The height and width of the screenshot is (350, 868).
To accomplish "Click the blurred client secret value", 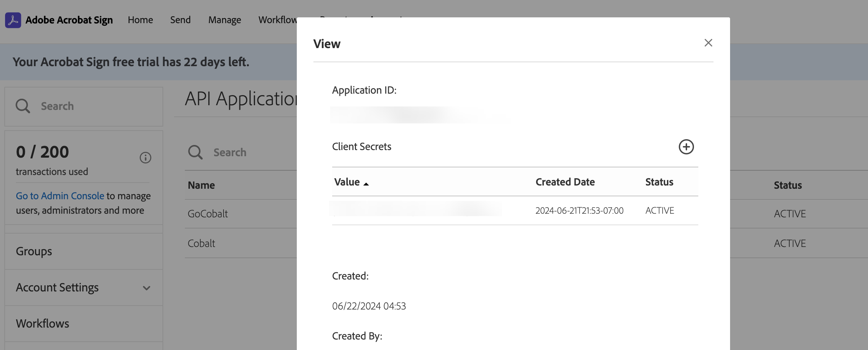I will (416, 209).
